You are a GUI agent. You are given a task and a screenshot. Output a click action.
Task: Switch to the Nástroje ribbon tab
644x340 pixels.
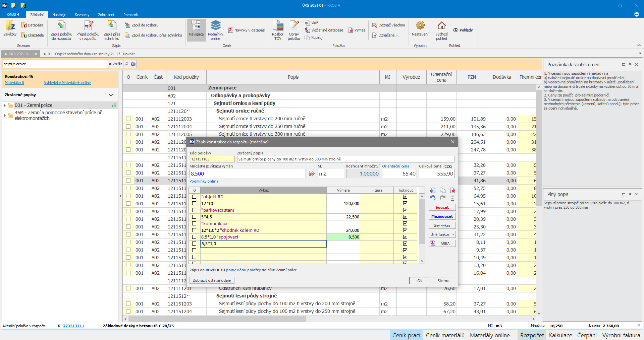click(59, 15)
